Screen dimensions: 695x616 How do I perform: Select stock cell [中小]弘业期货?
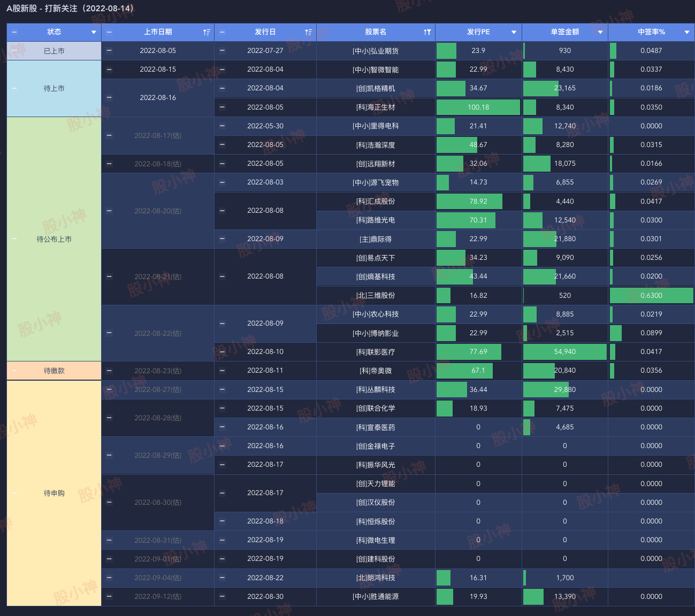click(x=376, y=51)
